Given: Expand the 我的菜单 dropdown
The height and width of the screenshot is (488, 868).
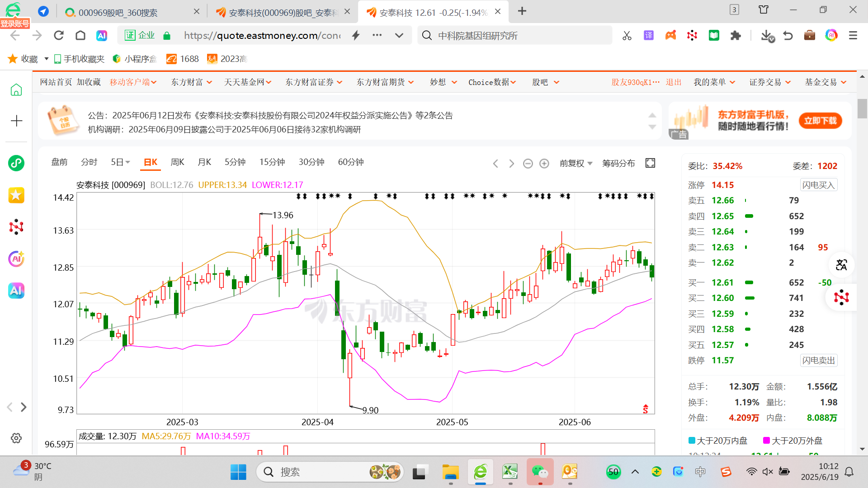Looking at the screenshot, I should coord(715,82).
